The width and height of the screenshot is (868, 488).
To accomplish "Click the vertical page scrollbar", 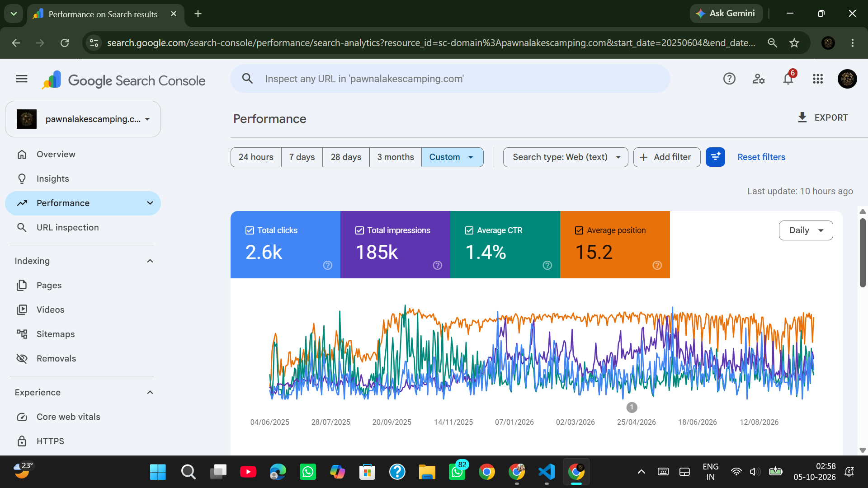I will point(863,253).
